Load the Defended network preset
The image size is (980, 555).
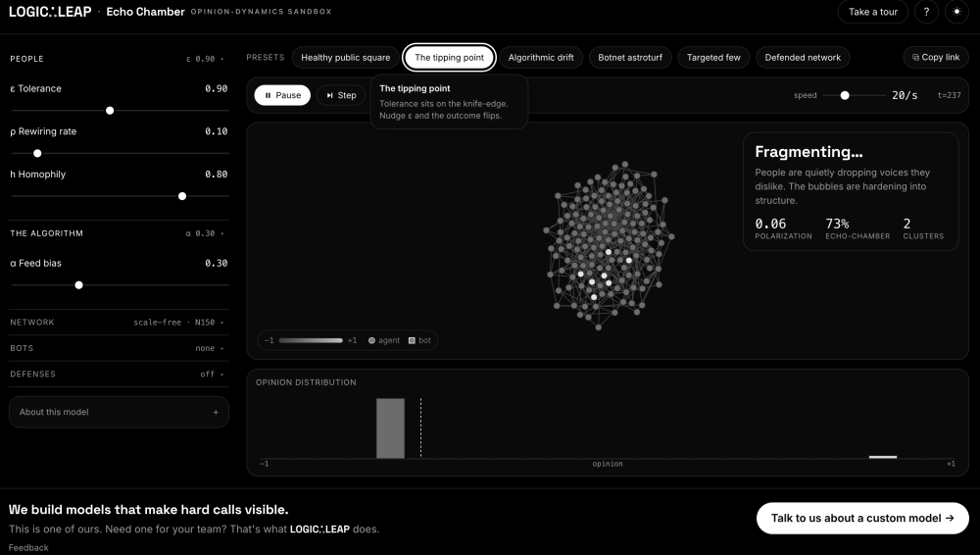click(804, 58)
